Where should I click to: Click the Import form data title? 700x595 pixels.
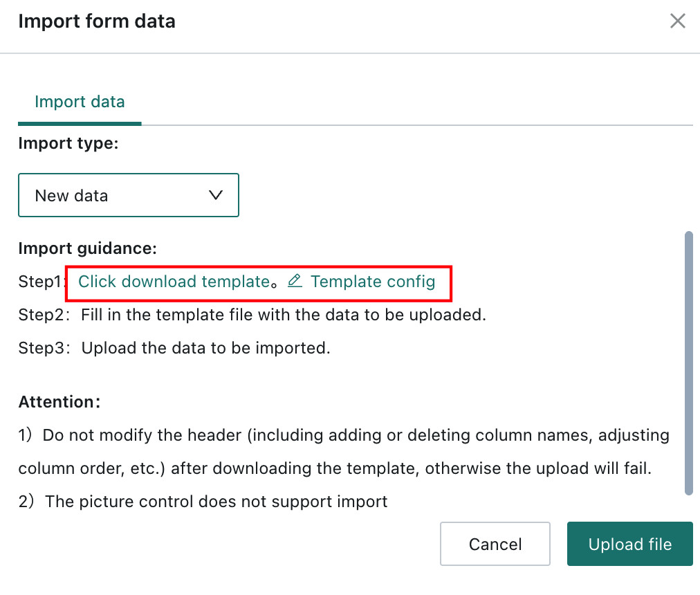click(x=97, y=21)
